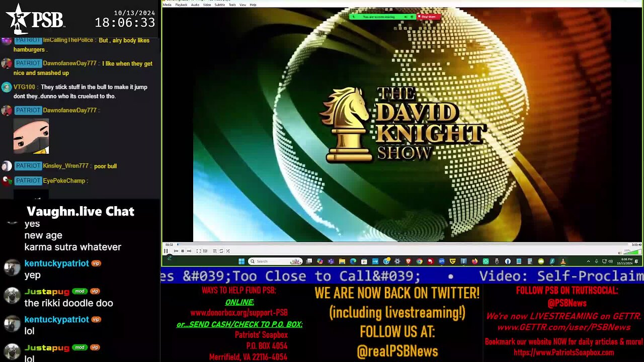Open the Audio menu

pos(195,5)
